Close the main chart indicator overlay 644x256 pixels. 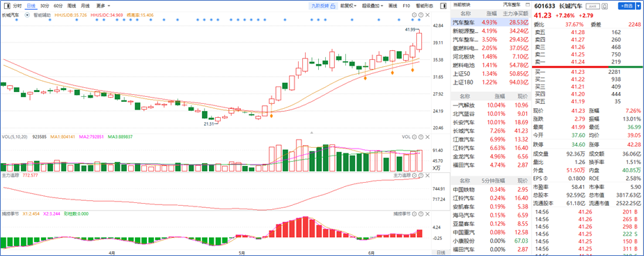(427, 15)
